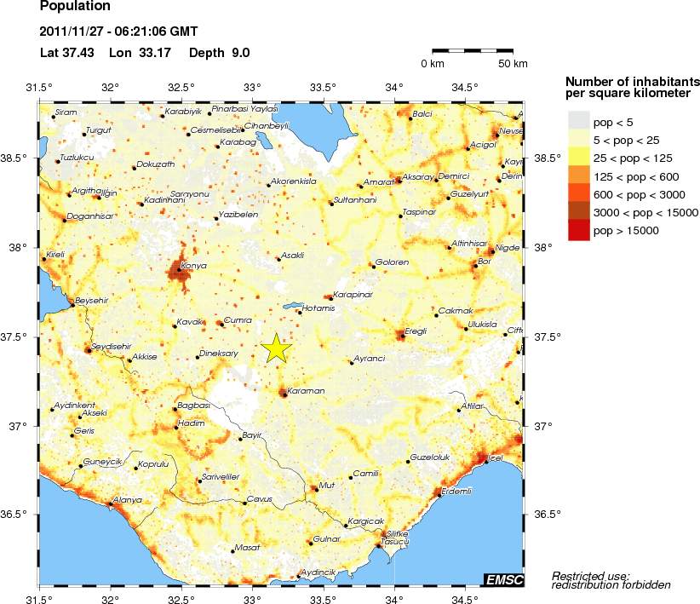The width and height of the screenshot is (700, 604).
Task: Click the '25 < pop < 125' yellow swatch
Action: [578, 158]
